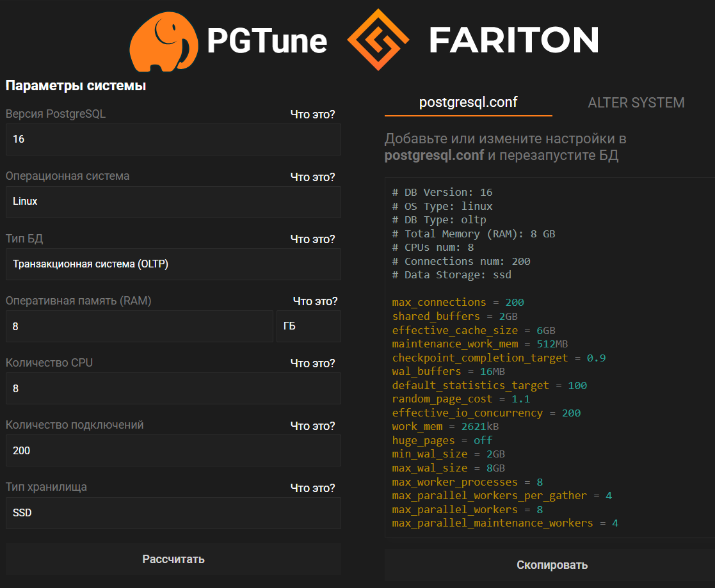The height and width of the screenshot is (588, 715).
Task: Open the RAM unit ГБ dropdown
Action: point(309,326)
